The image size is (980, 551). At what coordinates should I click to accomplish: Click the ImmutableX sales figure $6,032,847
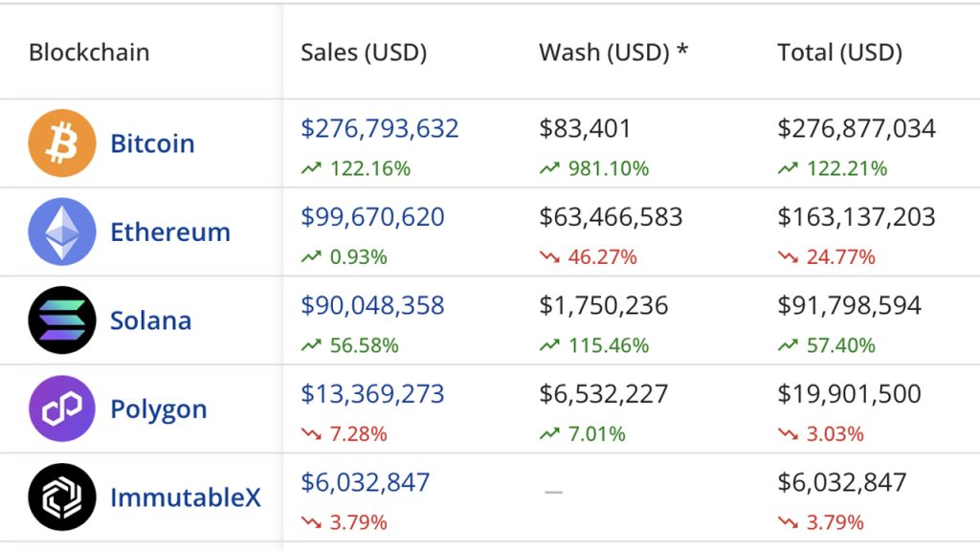coord(364,482)
